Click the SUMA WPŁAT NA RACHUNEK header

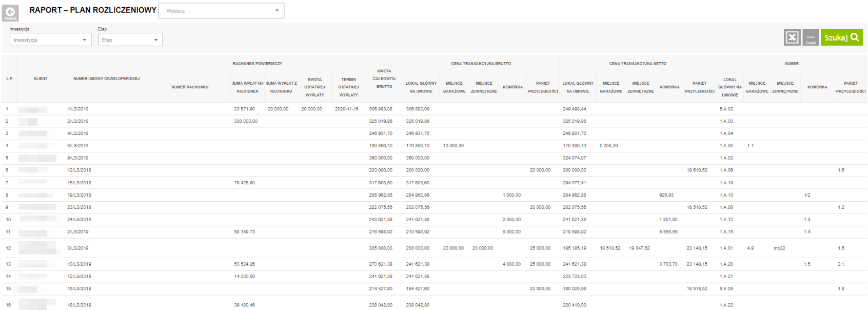pos(248,87)
